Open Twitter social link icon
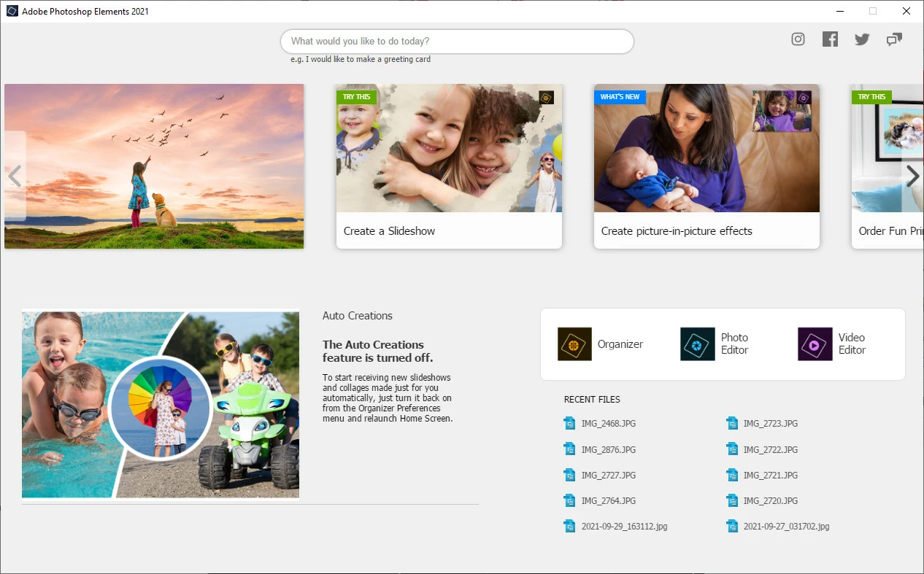The height and width of the screenshot is (574, 924). point(862,39)
